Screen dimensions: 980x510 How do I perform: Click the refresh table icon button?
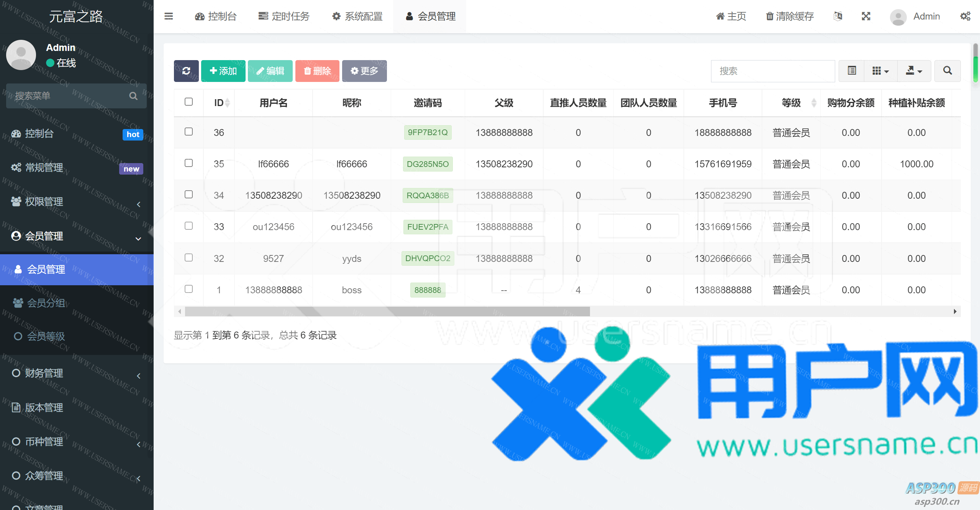tap(186, 71)
